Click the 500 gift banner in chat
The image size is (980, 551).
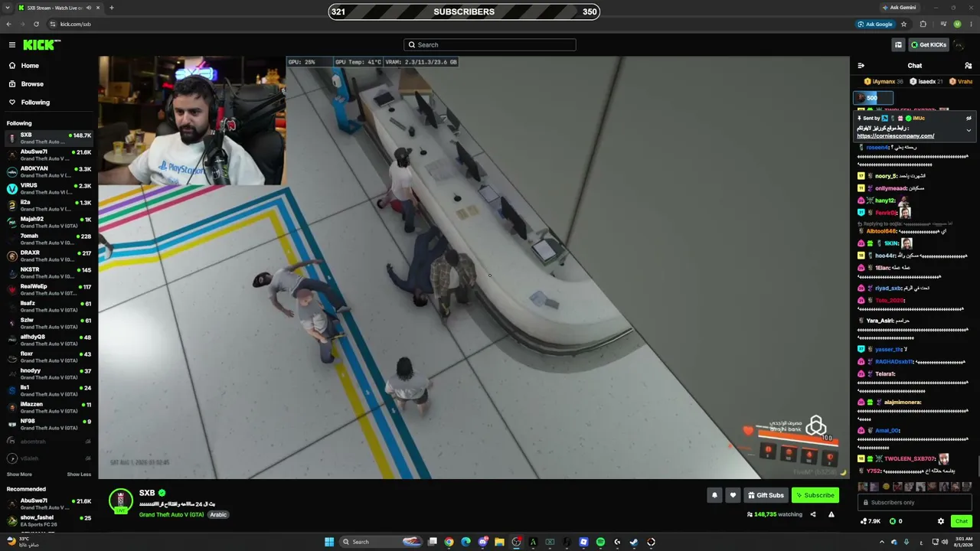click(874, 98)
